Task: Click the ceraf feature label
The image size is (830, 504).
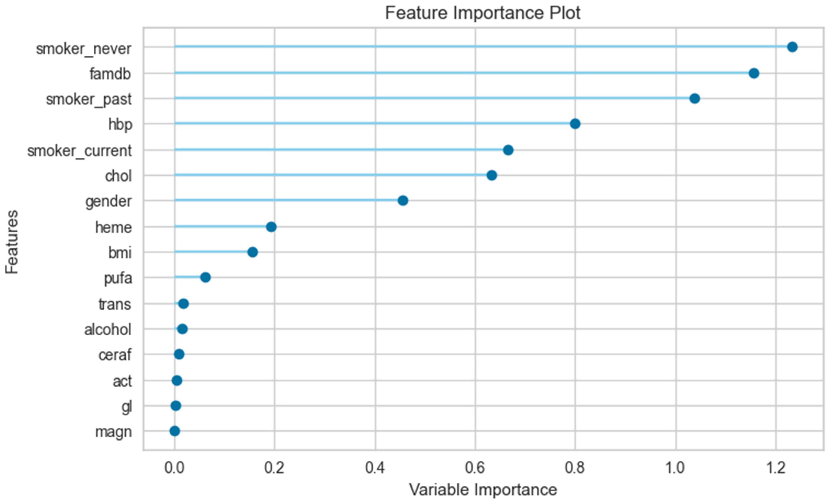Action: [115, 355]
